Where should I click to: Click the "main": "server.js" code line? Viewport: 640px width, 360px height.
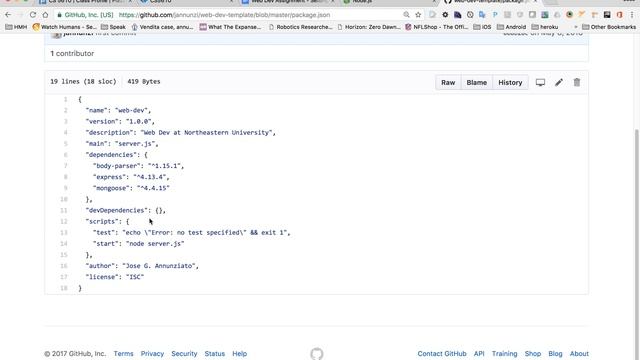click(x=122, y=144)
